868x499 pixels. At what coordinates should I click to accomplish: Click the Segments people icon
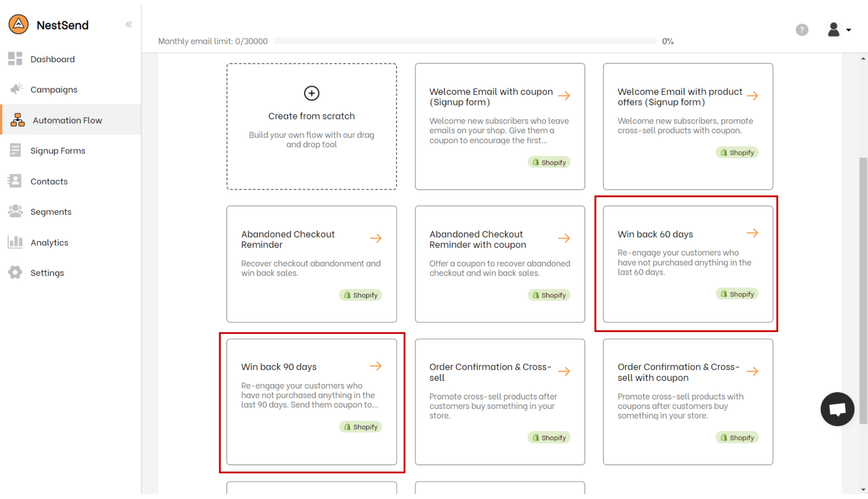[x=16, y=212]
